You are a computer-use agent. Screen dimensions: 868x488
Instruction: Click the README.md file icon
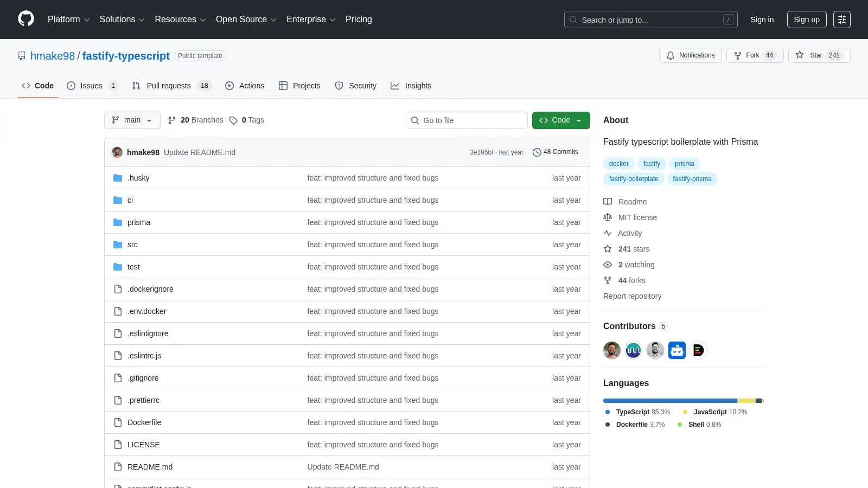118,467
